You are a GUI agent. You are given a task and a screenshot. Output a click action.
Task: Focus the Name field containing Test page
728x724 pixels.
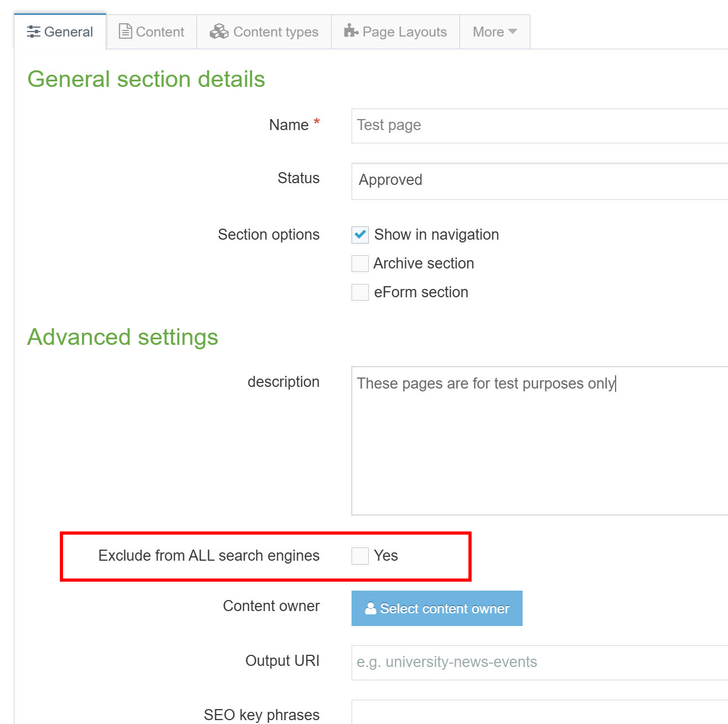(539, 126)
